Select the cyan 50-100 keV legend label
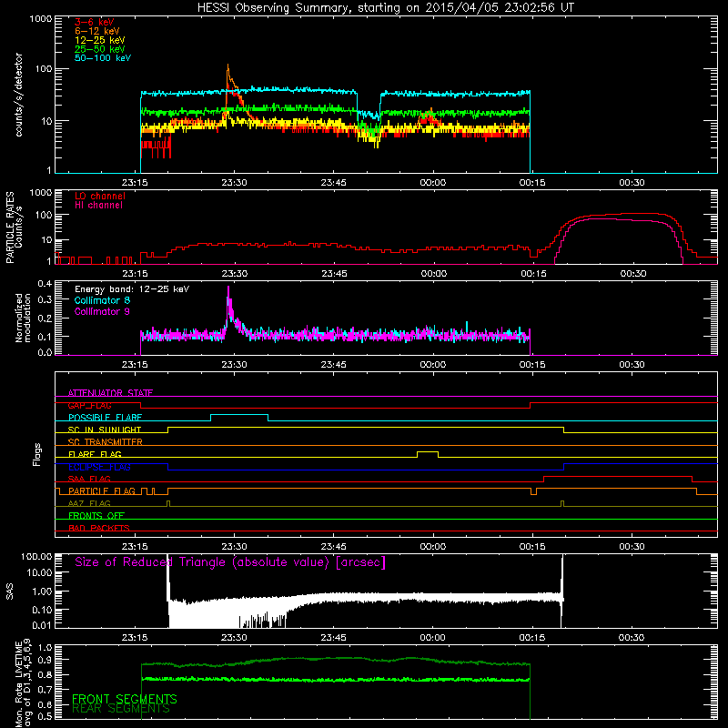728x728 pixels. (x=103, y=58)
